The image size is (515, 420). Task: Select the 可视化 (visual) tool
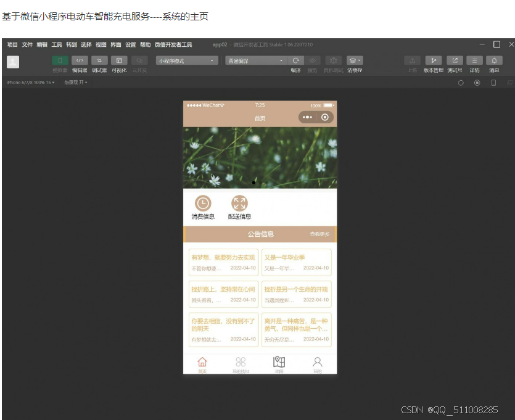tap(119, 60)
